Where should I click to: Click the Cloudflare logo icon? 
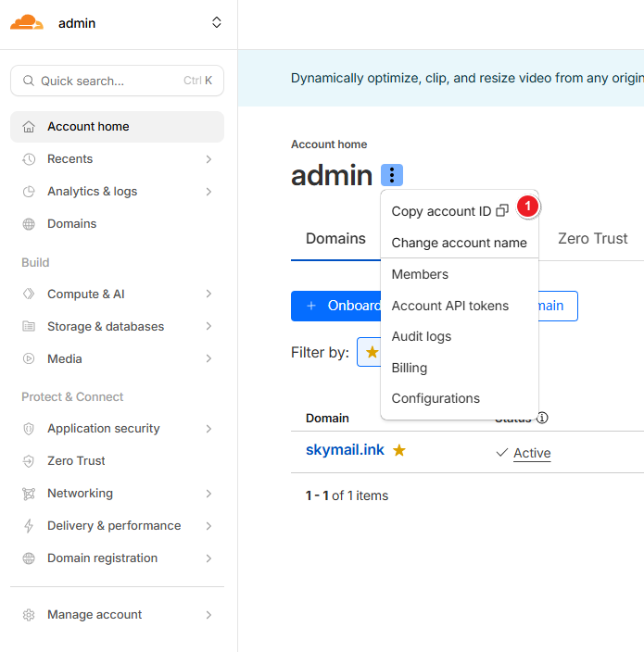(27, 23)
